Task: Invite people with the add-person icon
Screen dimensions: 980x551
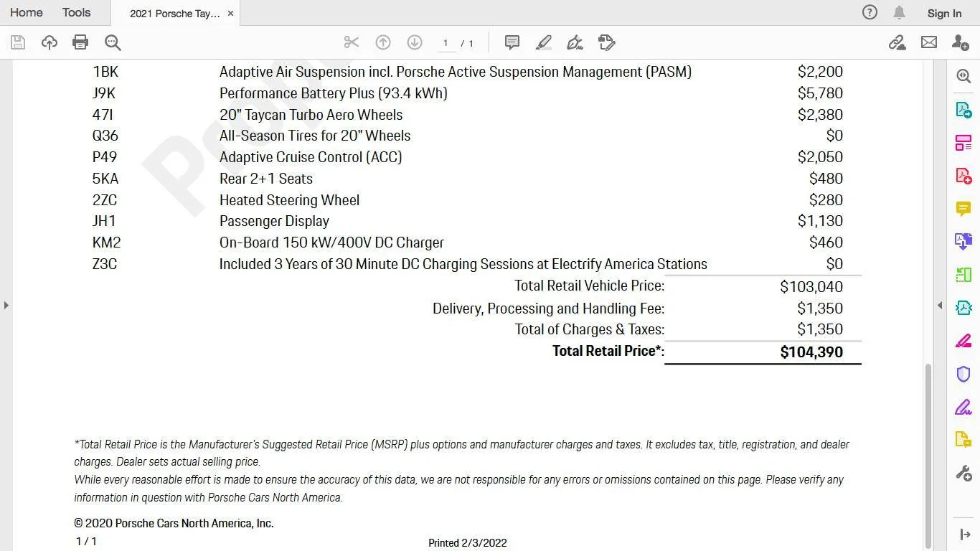Action: click(961, 42)
